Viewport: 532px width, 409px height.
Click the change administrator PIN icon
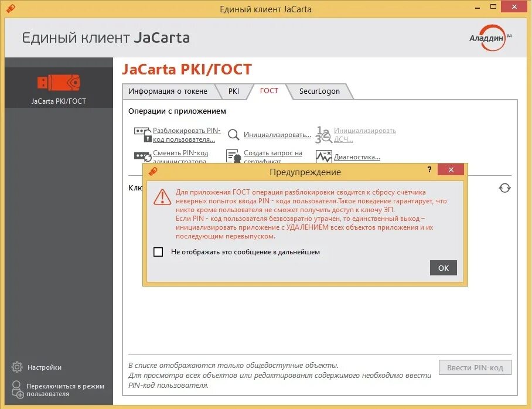coord(142,156)
